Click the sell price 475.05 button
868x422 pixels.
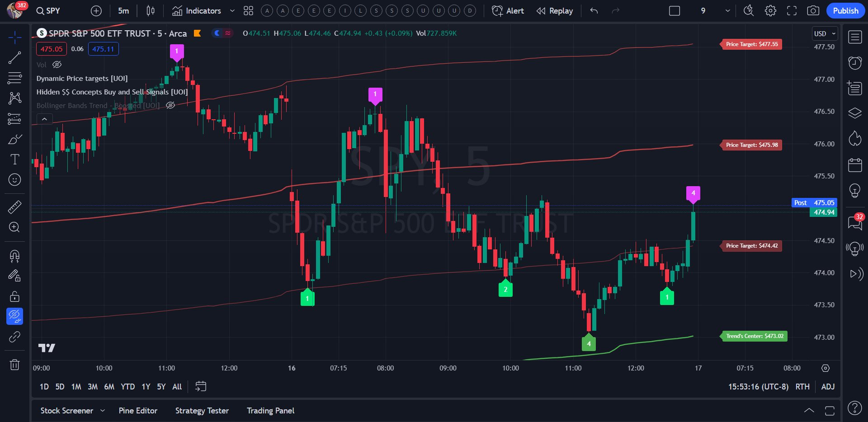[52, 49]
